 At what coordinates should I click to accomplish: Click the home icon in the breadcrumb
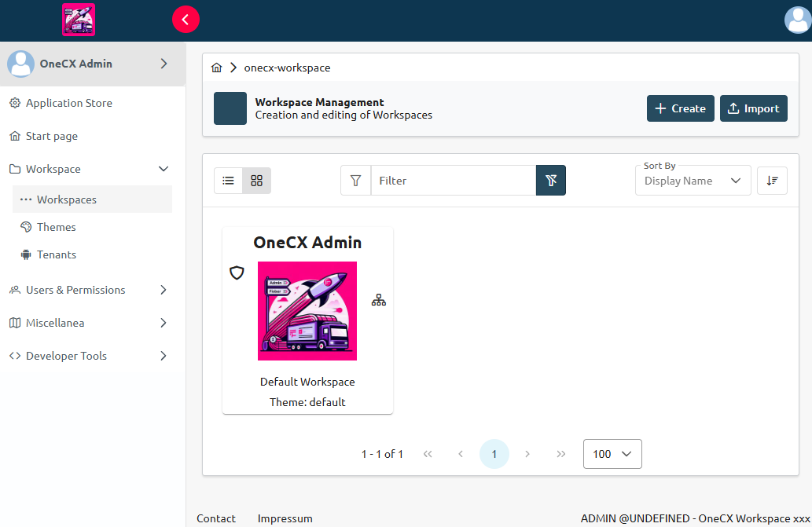(216, 68)
